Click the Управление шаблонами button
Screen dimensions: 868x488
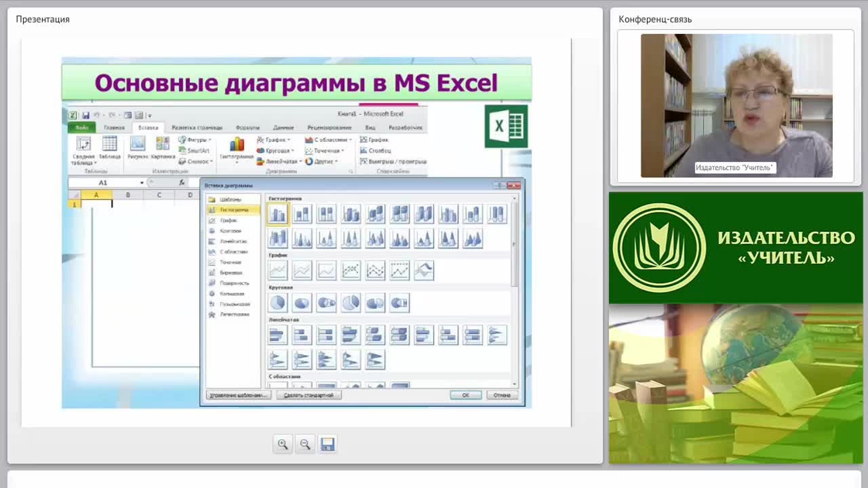click(237, 395)
